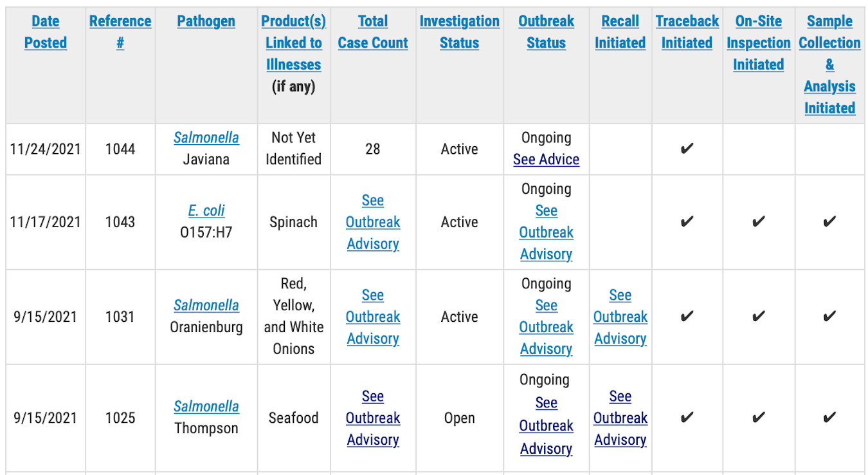Open the Salmonella Javiana pathogen link
Viewport: 868px width, 475px height.
pyautogui.click(x=206, y=138)
